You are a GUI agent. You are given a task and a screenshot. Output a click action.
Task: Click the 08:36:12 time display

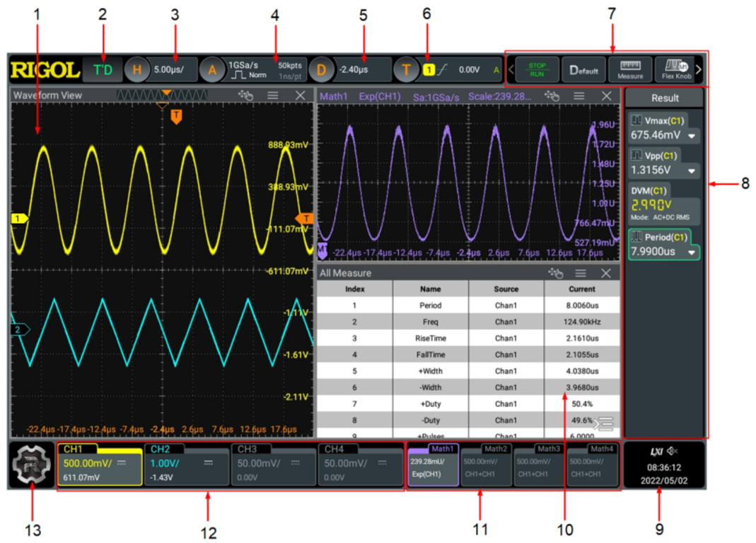pyautogui.click(x=664, y=467)
